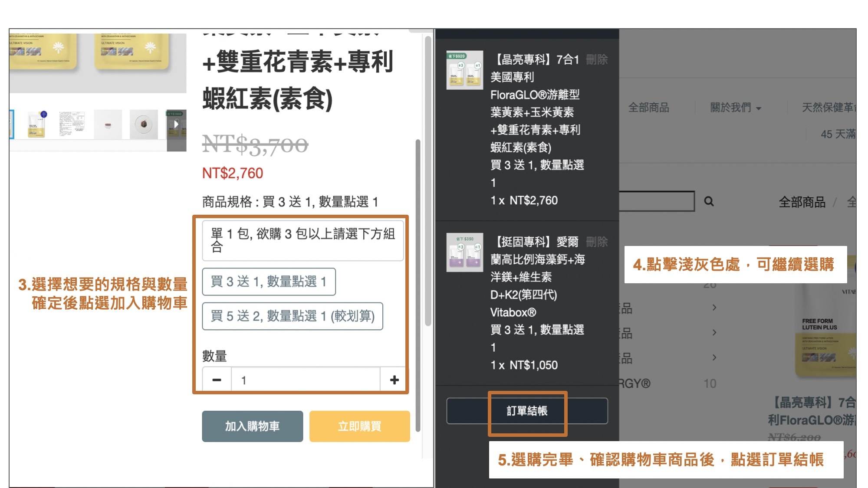The height and width of the screenshot is (488, 868).
Task: Click the 晶亮專科 cart item title
Action: [x=537, y=103]
